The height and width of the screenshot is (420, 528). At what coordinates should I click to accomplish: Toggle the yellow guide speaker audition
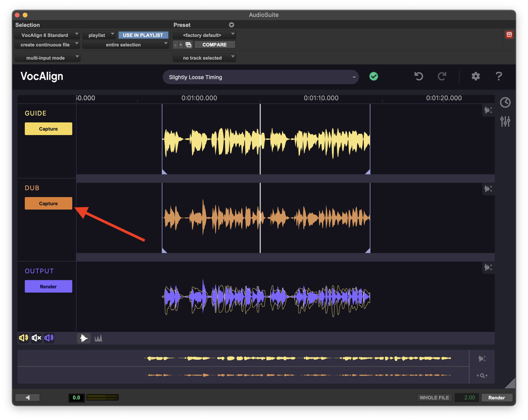coord(23,338)
